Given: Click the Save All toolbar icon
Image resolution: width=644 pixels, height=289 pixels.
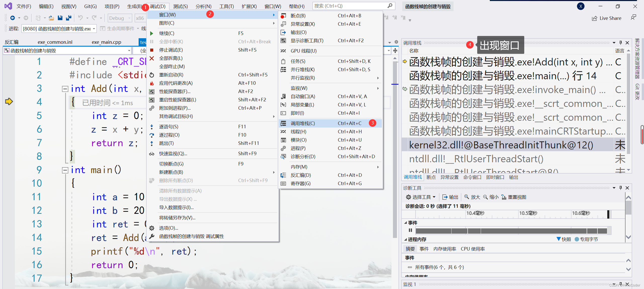Looking at the screenshot, I should (x=68, y=18).
